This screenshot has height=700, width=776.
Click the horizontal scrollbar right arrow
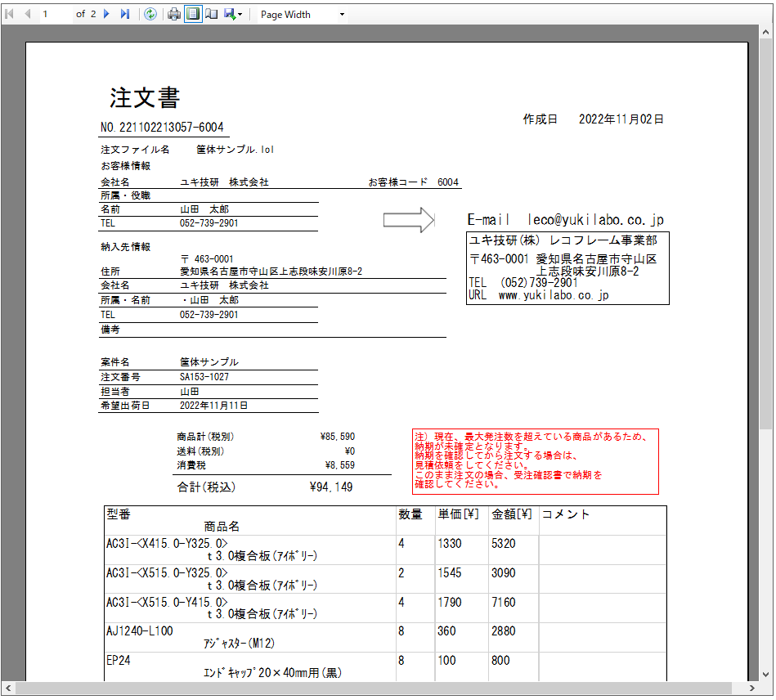coord(752,688)
